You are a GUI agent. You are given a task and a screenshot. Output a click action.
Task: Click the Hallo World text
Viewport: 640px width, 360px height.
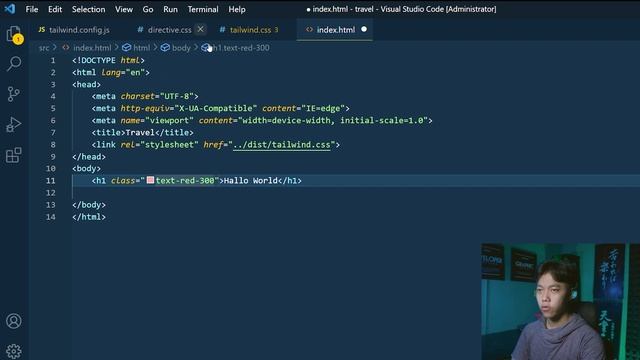click(251, 180)
